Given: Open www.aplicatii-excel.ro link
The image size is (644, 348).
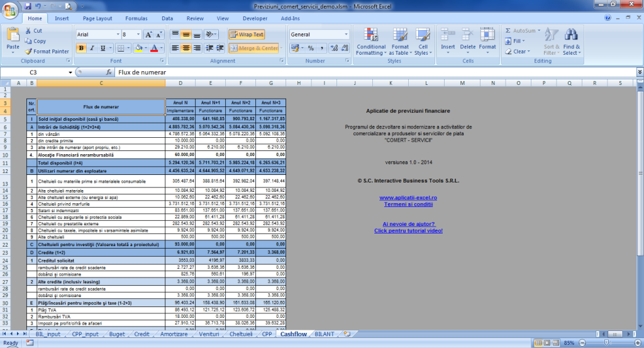Looking at the screenshot, I should (408, 198).
